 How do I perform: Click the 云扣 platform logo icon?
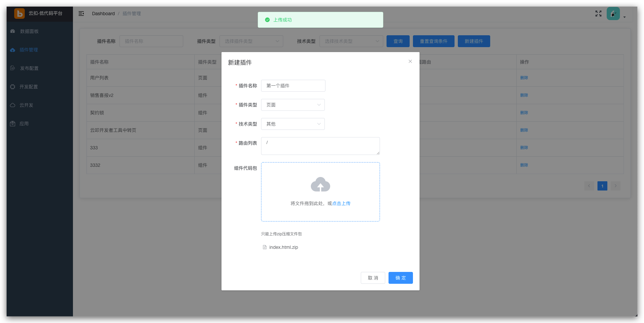pyautogui.click(x=19, y=14)
